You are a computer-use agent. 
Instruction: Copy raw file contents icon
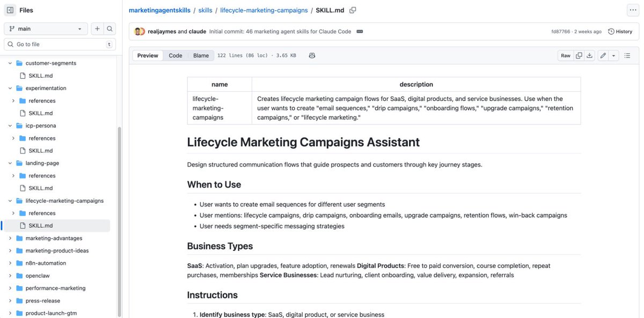[x=579, y=55]
